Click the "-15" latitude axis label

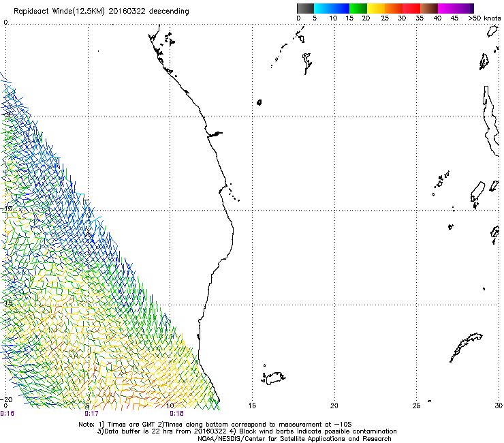(x=7, y=303)
